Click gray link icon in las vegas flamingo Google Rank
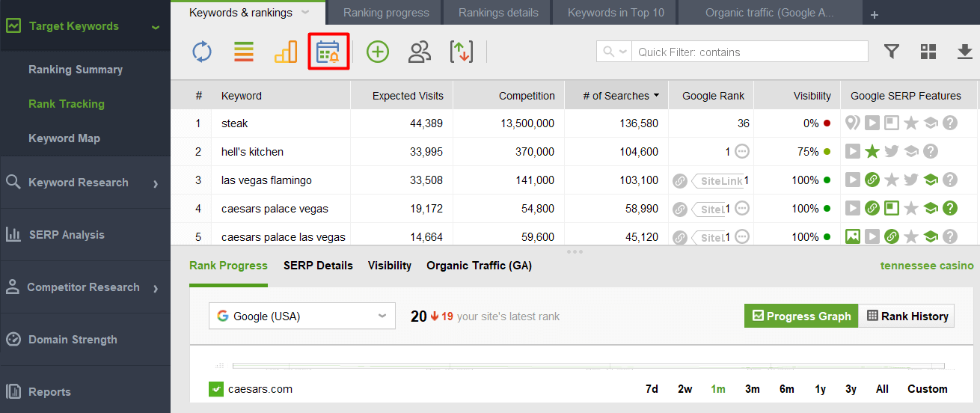Screen dimensions: 980x413 pyautogui.click(x=680, y=180)
